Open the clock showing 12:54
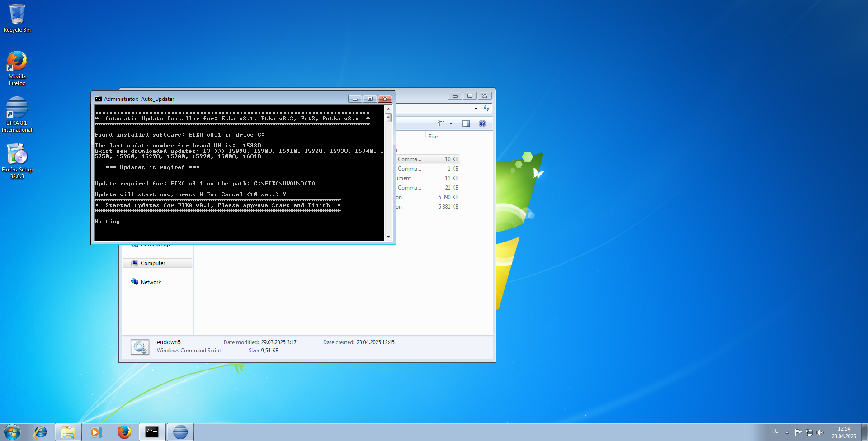Screen dimensions: 868x441 coord(844,432)
